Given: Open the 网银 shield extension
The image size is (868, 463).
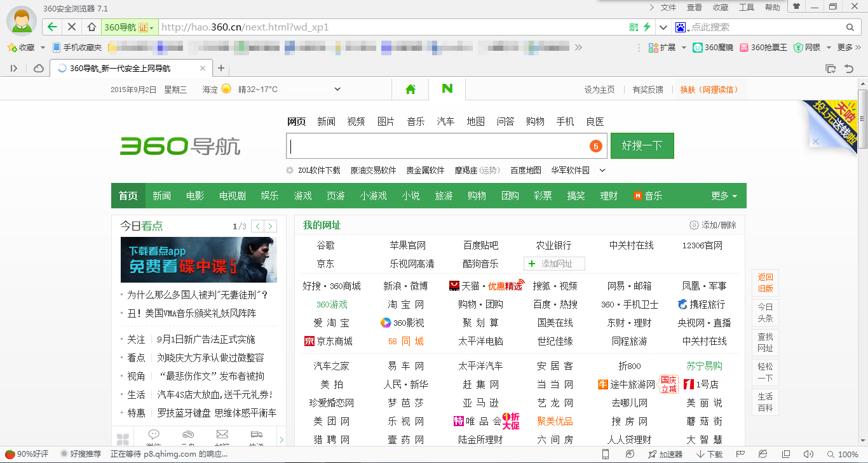Looking at the screenshot, I should (806, 47).
